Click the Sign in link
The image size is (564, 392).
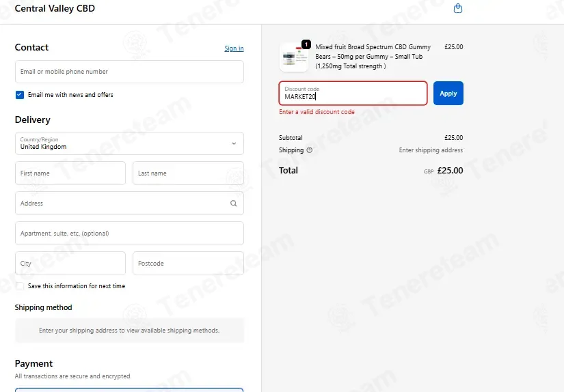pyautogui.click(x=234, y=48)
